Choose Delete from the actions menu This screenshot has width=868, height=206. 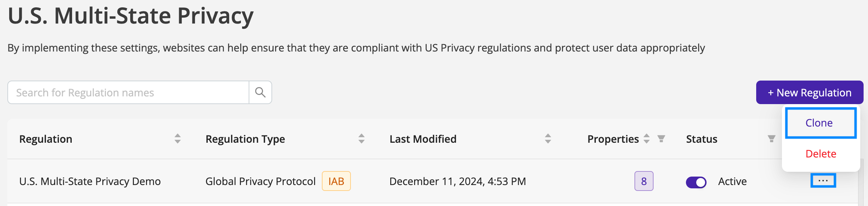(821, 154)
